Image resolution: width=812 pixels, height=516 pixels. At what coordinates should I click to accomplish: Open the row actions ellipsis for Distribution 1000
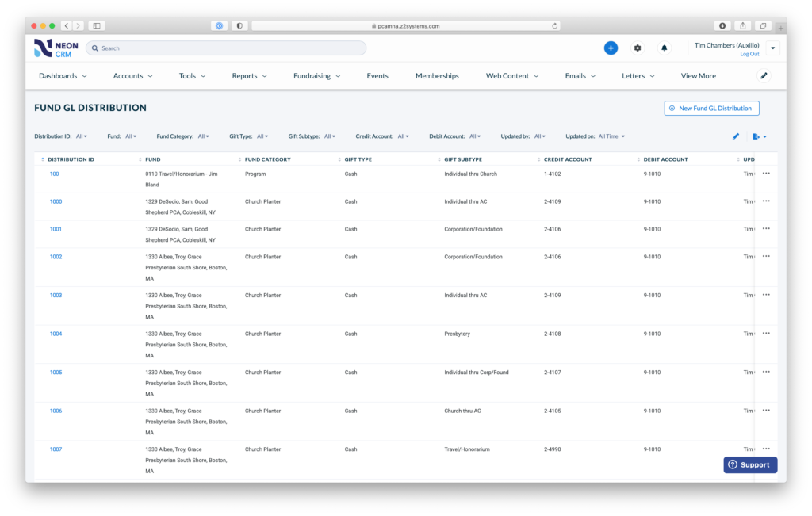(x=765, y=201)
